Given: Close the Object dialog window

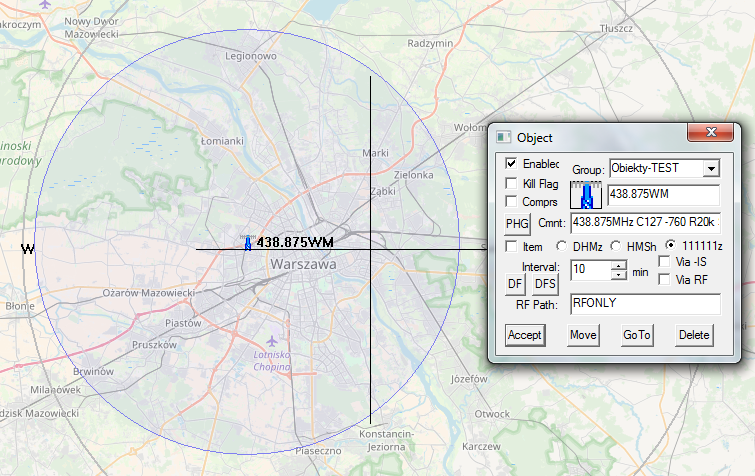Looking at the screenshot, I should pyautogui.click(x=710, y=133).
